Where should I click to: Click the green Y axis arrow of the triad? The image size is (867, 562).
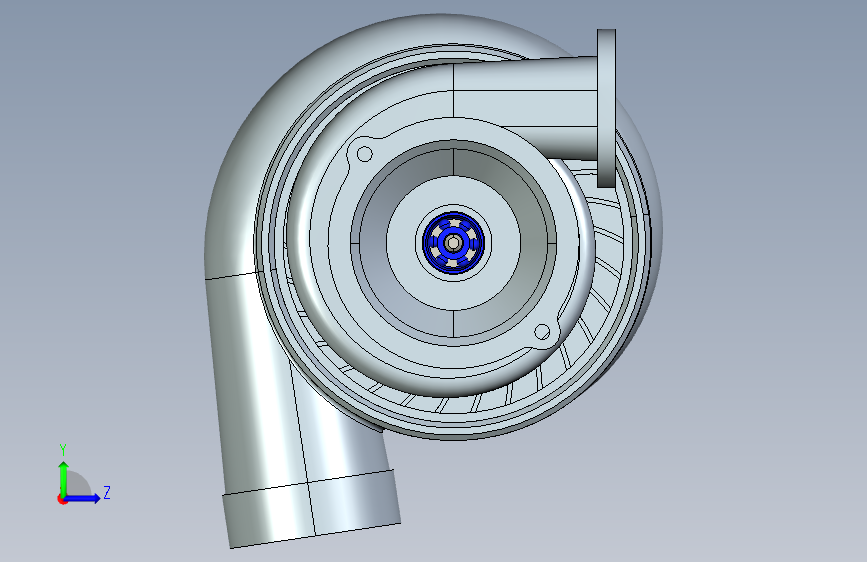point(64,478)
